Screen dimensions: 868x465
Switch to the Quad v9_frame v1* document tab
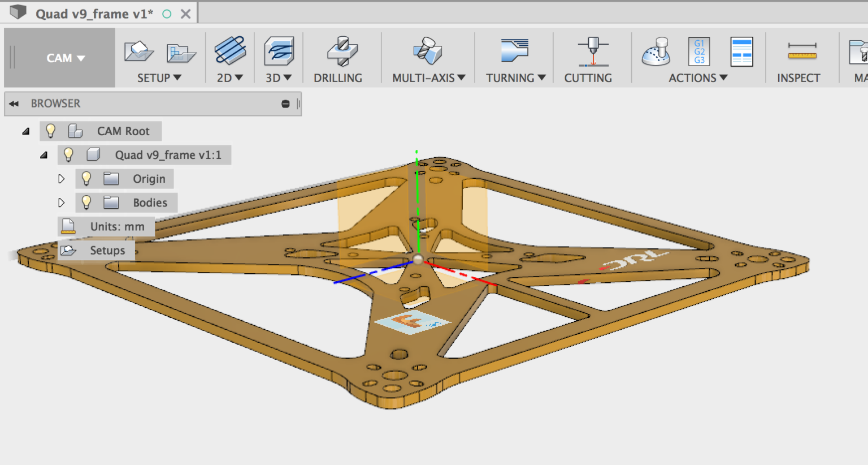[94, 14]
